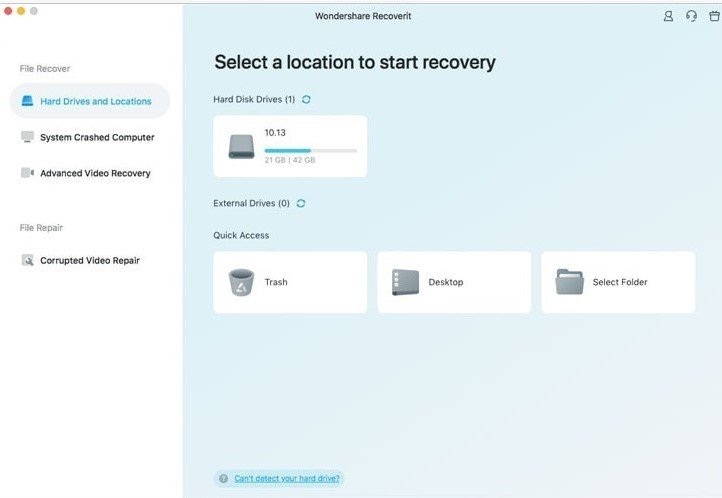
Task: Click the Corrupted Video Repair icon
Action: (28, 260)
